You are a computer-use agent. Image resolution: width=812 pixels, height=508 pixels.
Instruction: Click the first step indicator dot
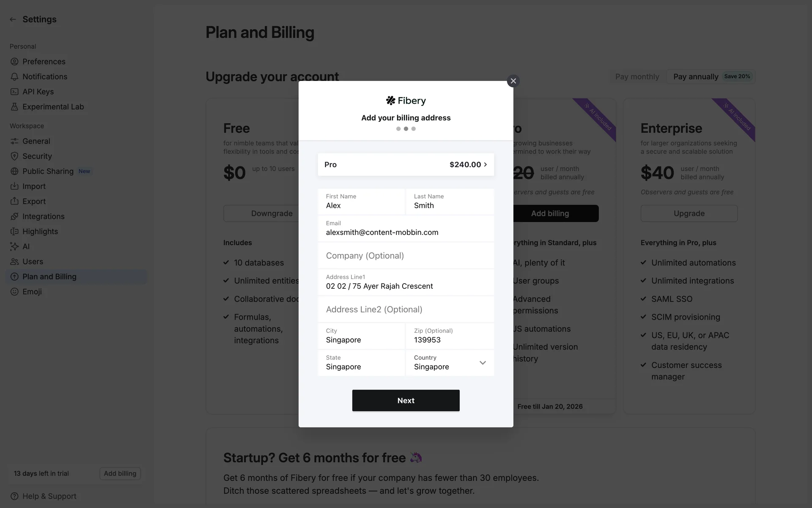coord(398,129)
